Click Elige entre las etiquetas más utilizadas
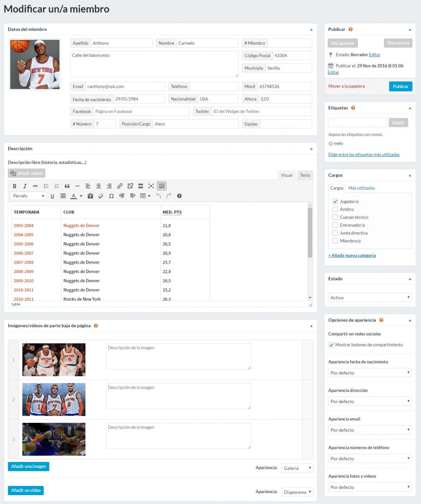This screenshot has height=504, width=421. 364,155
